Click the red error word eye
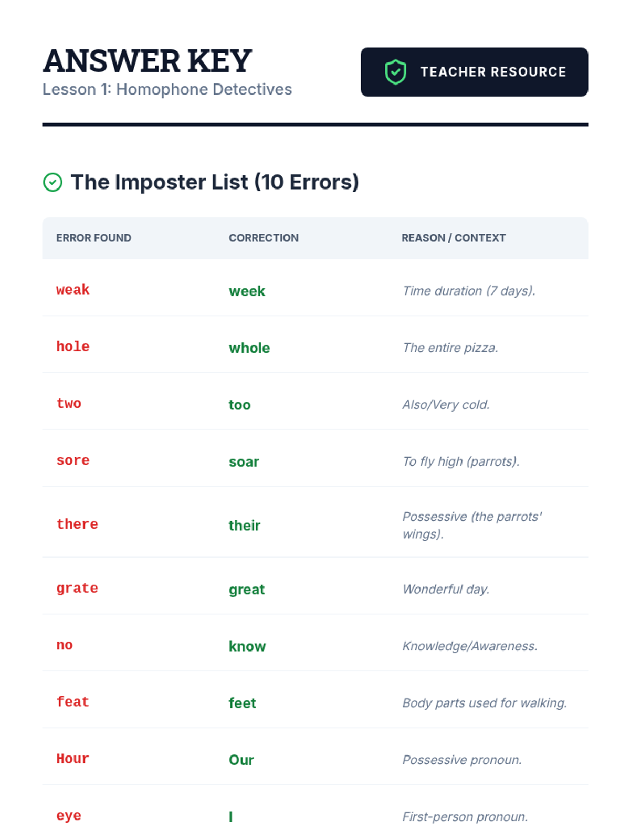Screen dimensions: 630x840 coord(69,816)
